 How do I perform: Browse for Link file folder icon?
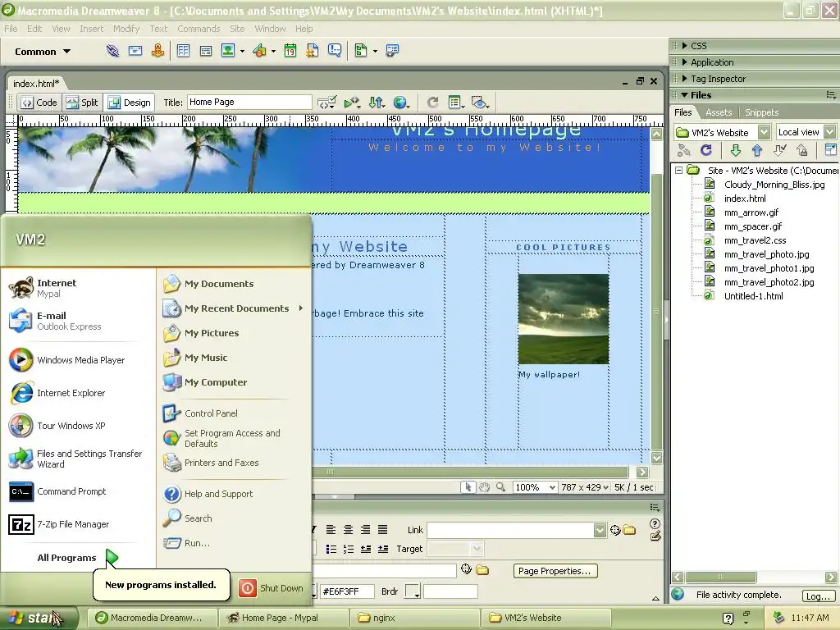[x=630, y=530]
